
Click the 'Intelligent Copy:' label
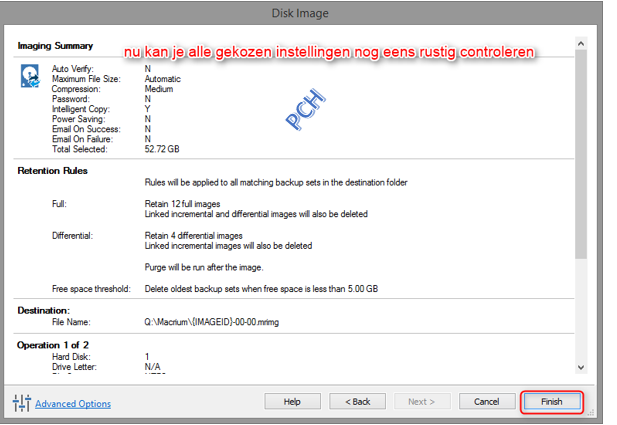point(81,109)
